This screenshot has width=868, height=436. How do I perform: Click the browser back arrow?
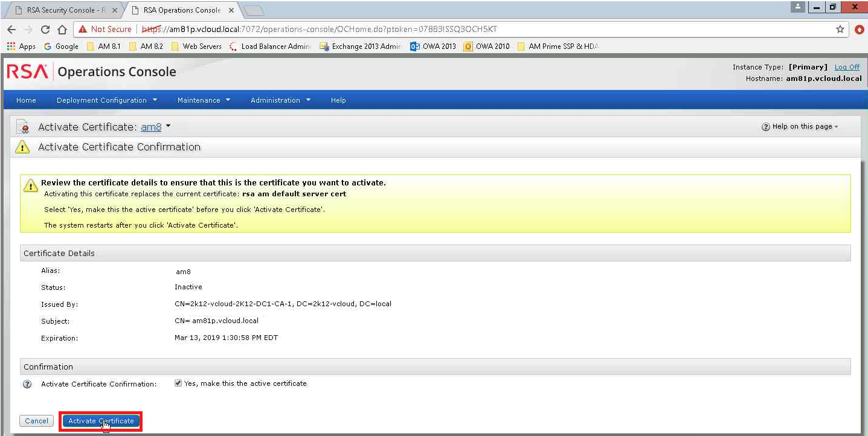(11, 30)
